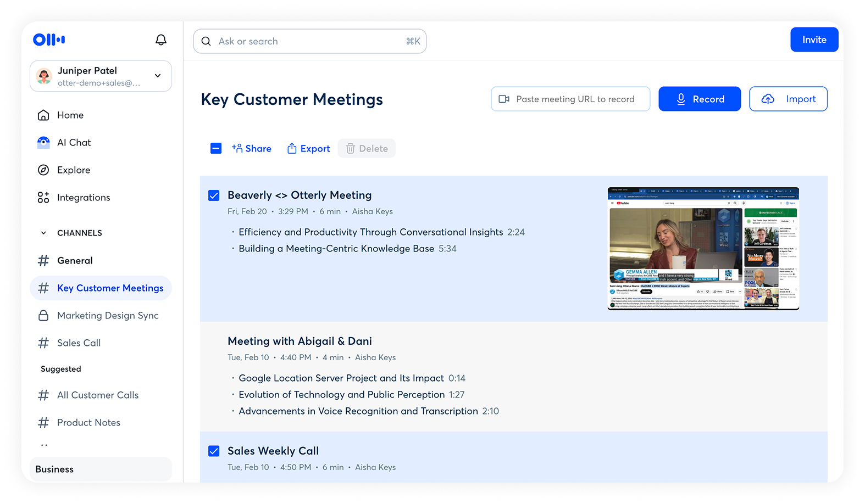Image resolution: width=865 pixels, height=504 pixels.
Task: Open the locked Marketing Design Sync channel
Action: [x=108, y=316]
